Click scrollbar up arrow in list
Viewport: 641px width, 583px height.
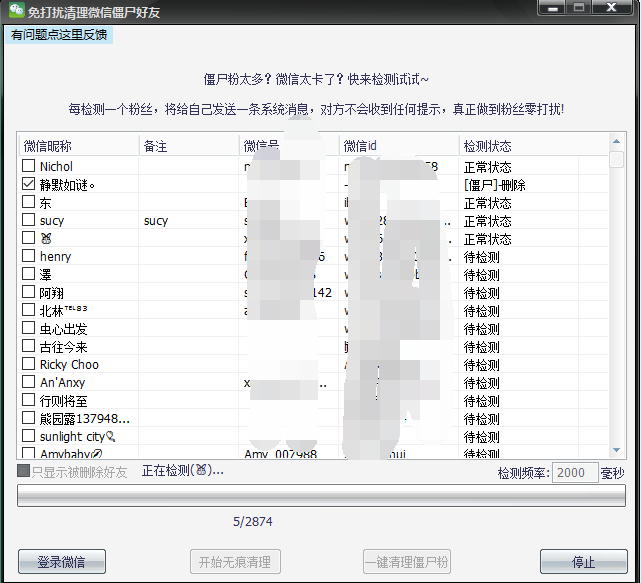click(616, 141)
